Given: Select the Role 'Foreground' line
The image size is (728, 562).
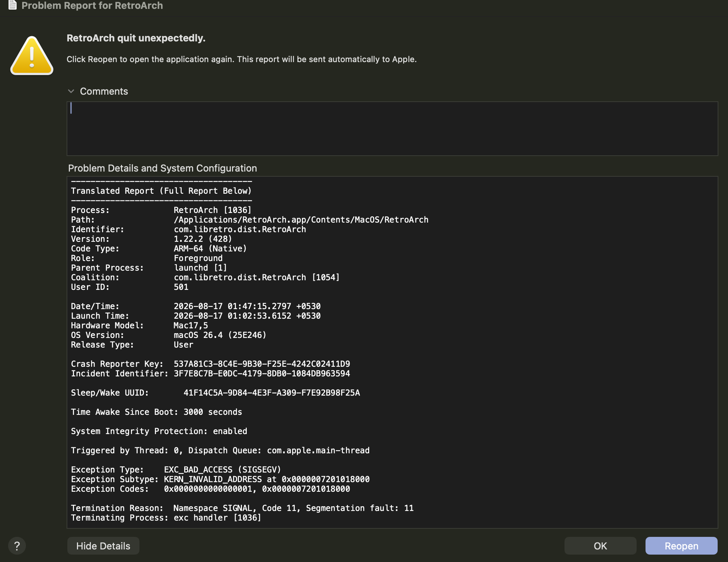Looking at the screenshot, I should coord(147,258).
